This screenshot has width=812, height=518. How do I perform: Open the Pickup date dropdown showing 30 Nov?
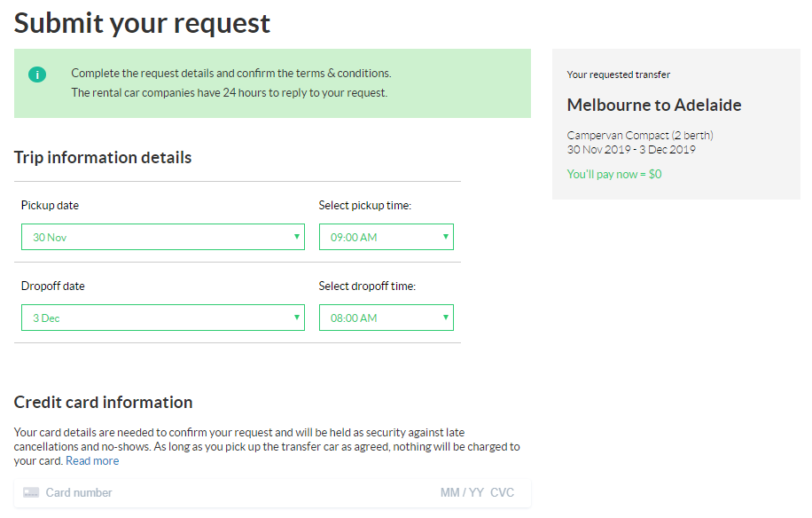pos(163,237)
